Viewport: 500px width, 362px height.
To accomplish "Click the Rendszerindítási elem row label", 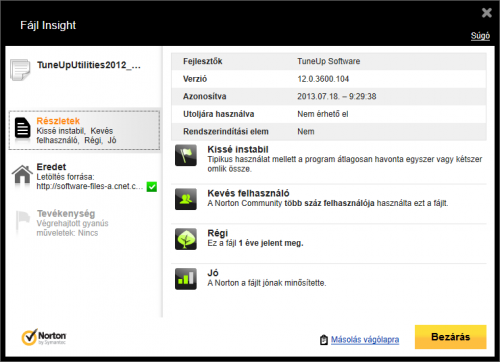I will click(x=226, y=132).
